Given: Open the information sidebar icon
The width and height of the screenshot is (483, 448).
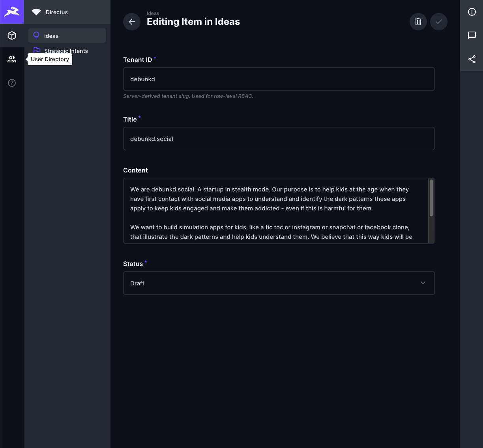Looking at the screenshot, I should (x=472, y=12).
